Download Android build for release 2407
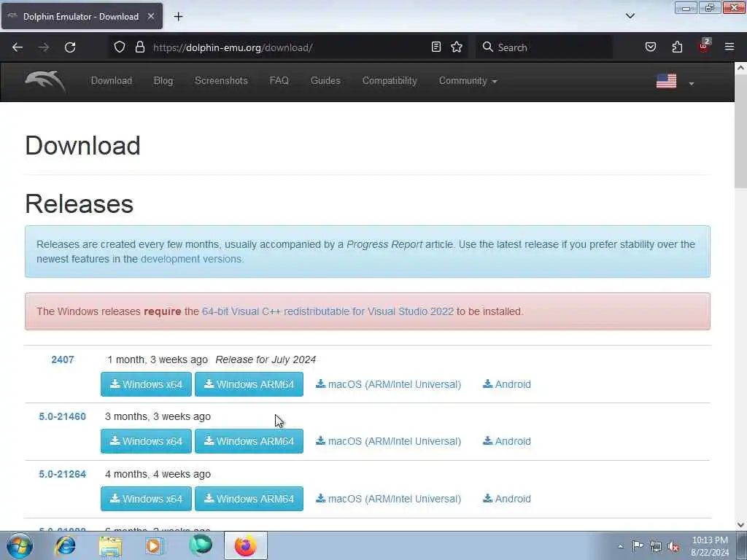 507,384
